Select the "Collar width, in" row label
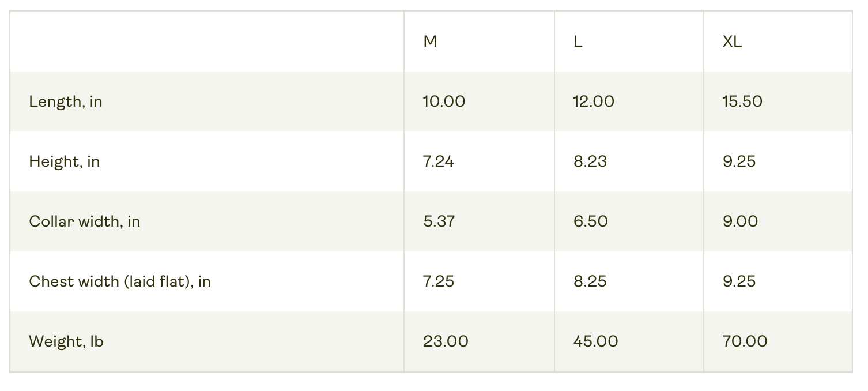This screenshot has width=868, height=391. click(85, 221)
